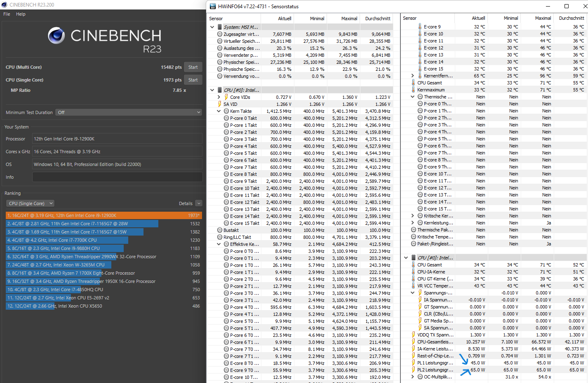Image resolution: width=588 pixels, height=383 pixels.
Task: Select the Threadripper 2990WX ranking entry
Action: [x=103, y=257]
